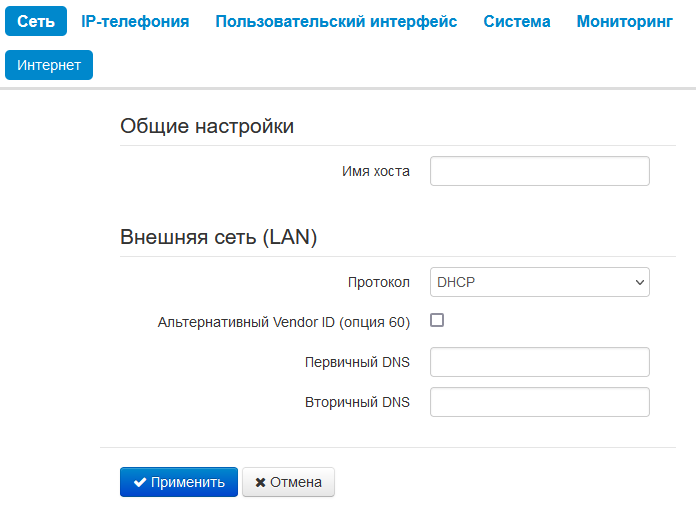Open the Протокол dropdown
Image resolution: width=696 pixels, height=515 pixels.
coord(539,282)
